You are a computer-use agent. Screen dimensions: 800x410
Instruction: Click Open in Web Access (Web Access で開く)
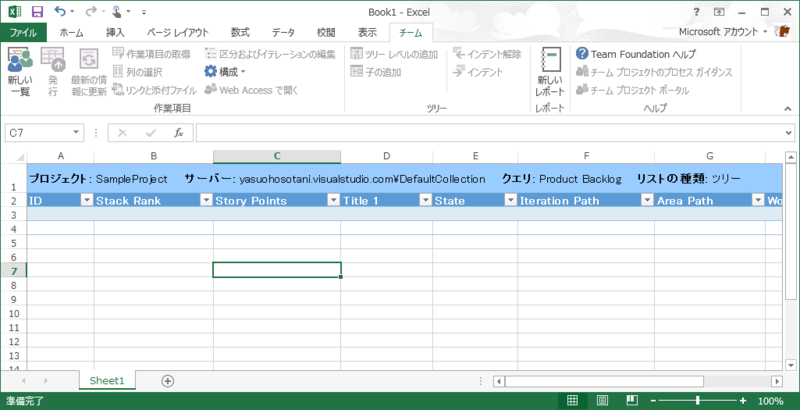pyautogui.click(x=251, y=90)
